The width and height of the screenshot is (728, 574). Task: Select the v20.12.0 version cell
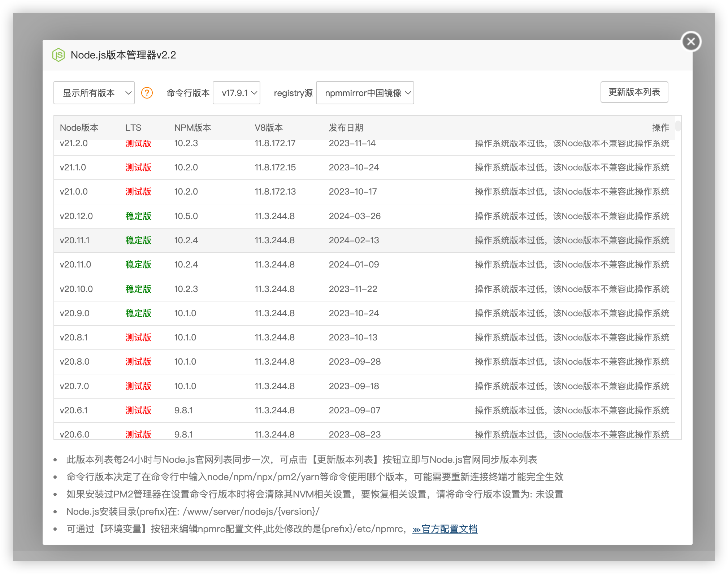(x=76, y=216)
